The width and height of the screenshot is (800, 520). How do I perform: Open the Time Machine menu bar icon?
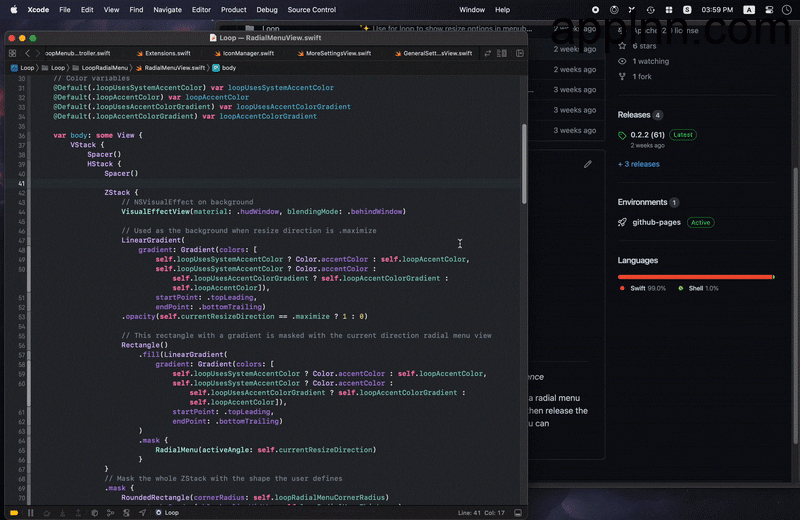click(651, 10)
